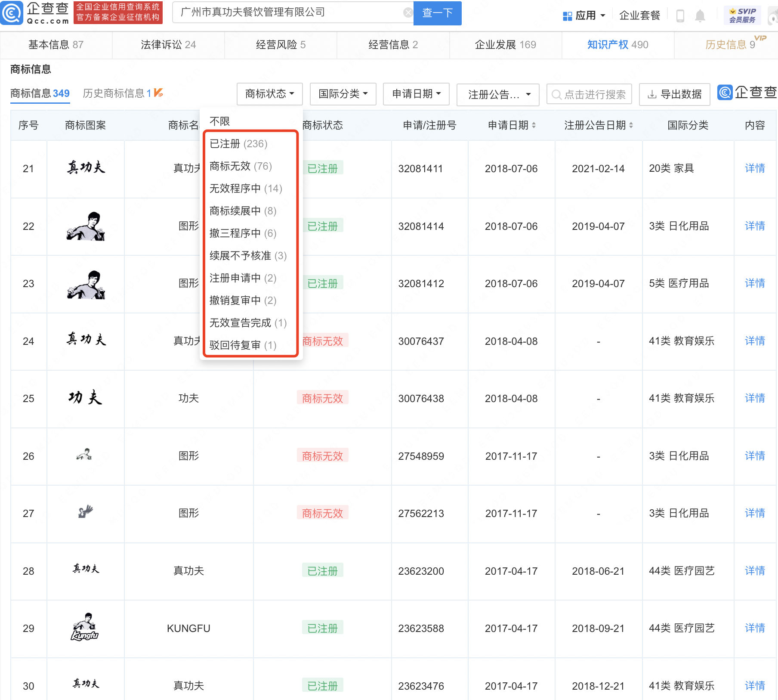Image resolution: width=778 pixels, height=700 pixels.
Task: Open SVIP member service badge
Action: pyautogui.click(x=742, y=15)
